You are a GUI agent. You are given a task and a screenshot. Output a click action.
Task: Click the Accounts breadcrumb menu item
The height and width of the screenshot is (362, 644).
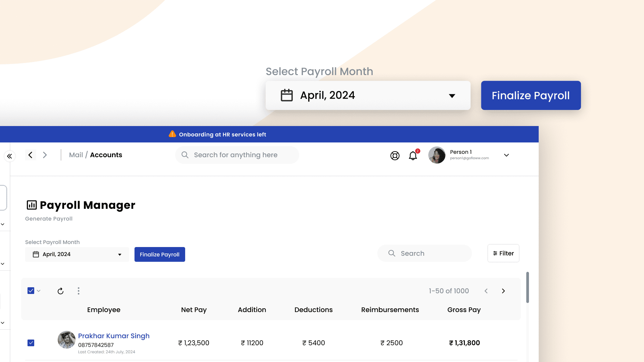(x=106, y=155)
